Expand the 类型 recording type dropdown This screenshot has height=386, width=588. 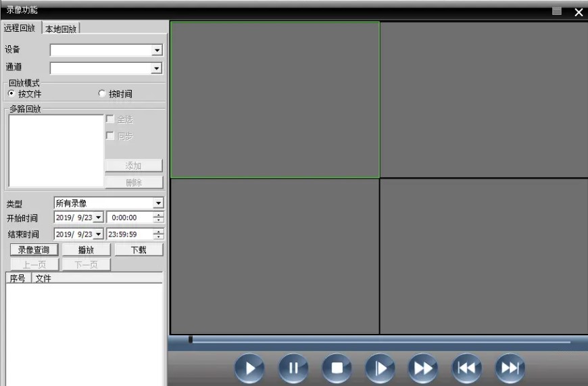158,203
